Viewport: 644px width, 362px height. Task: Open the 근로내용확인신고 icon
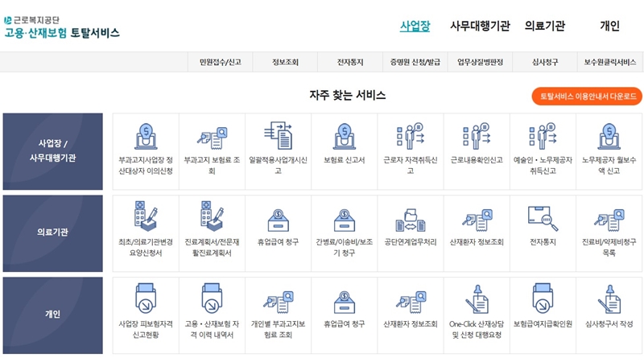(477, 136)
